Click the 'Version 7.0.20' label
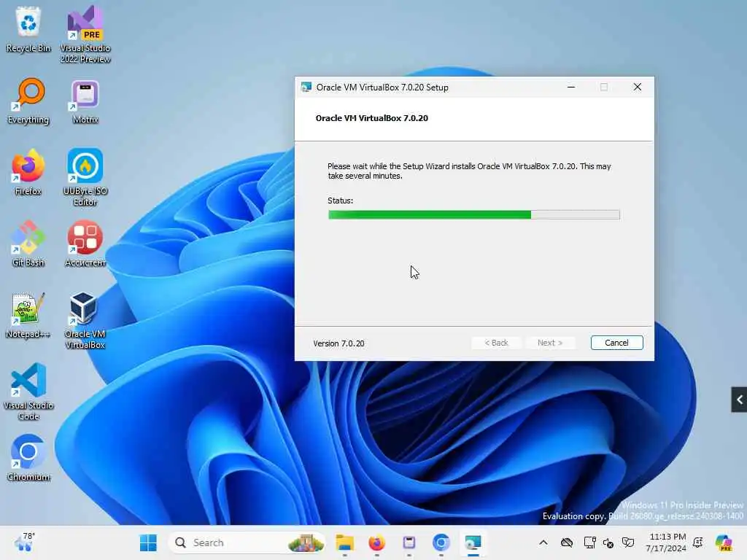This screenshot has height=560, width=747. pos(338,343)
